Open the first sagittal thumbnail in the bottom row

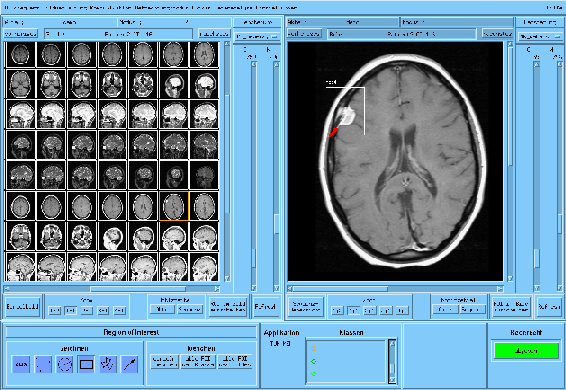click(20, 267)
